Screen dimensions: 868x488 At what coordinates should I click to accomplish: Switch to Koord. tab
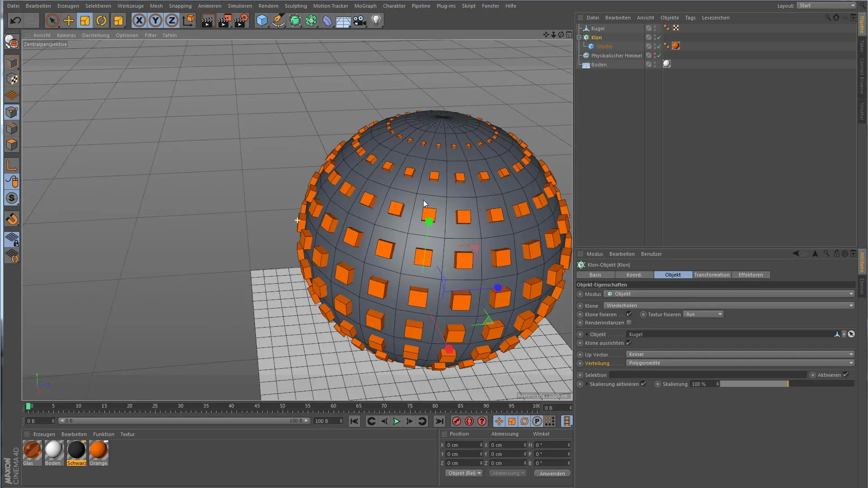(x=634, y=275)
